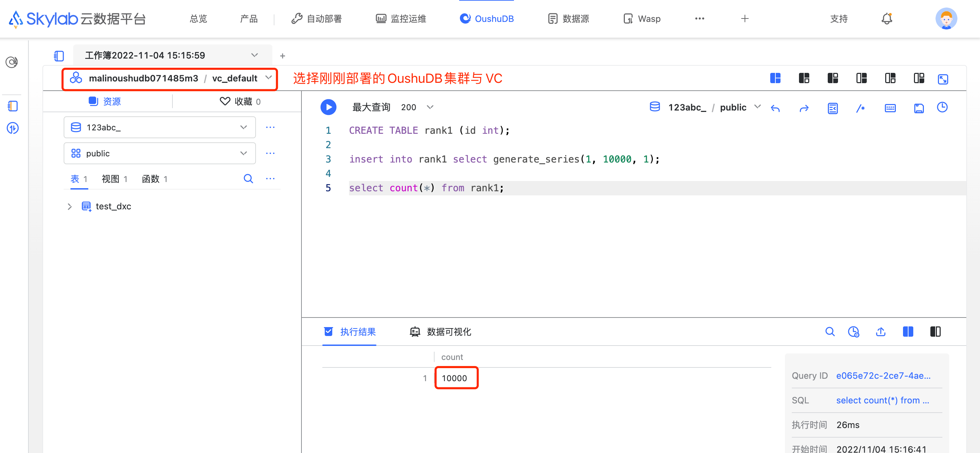Open the notebook icon in left sidebar
Viewport: 980px width, 453px height.
13,106
